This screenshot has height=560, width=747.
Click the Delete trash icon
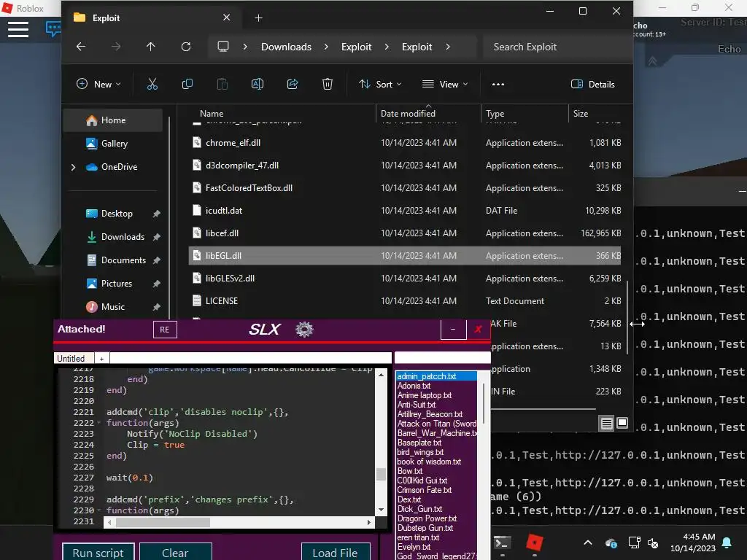[x=328, y=85]
